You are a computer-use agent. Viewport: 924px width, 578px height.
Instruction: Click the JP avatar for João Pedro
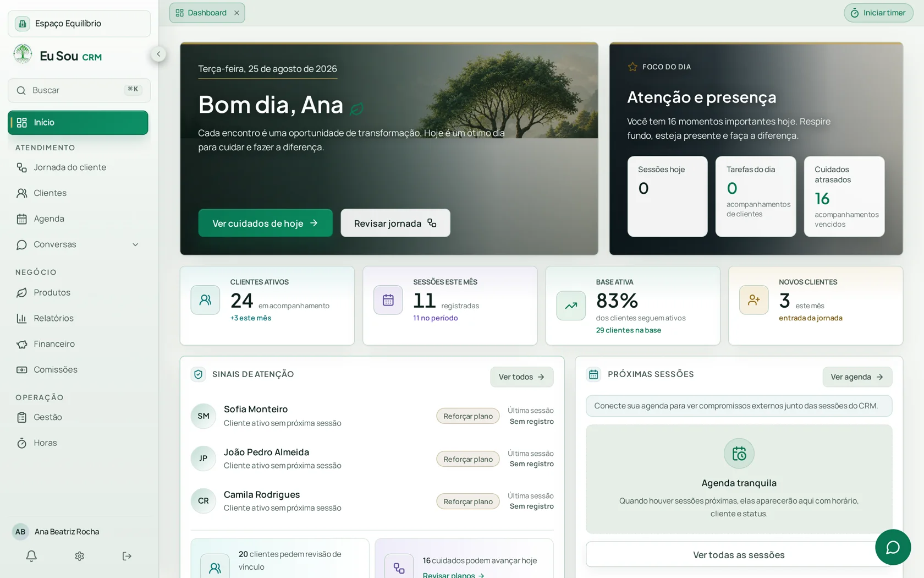pos(204,459)
